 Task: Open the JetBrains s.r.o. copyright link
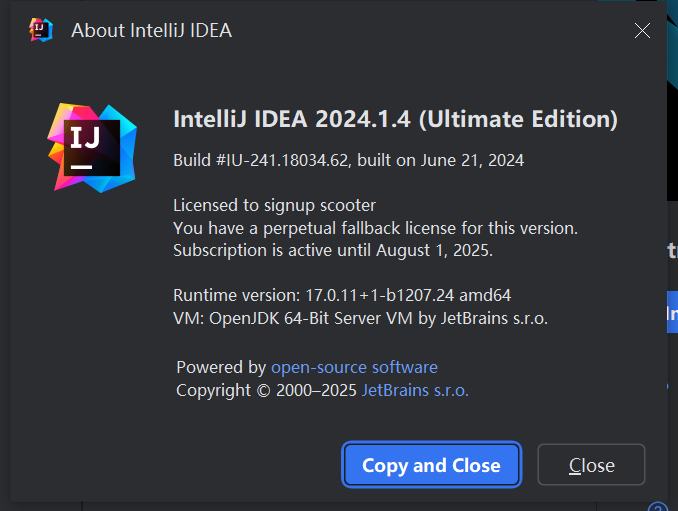tap(415, 390)
